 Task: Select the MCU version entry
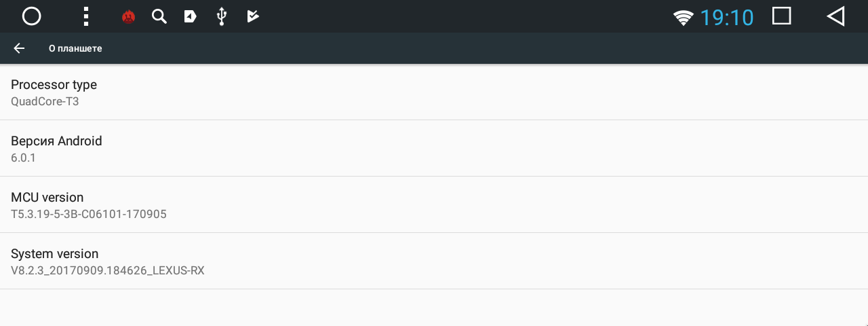click(434, 205)
